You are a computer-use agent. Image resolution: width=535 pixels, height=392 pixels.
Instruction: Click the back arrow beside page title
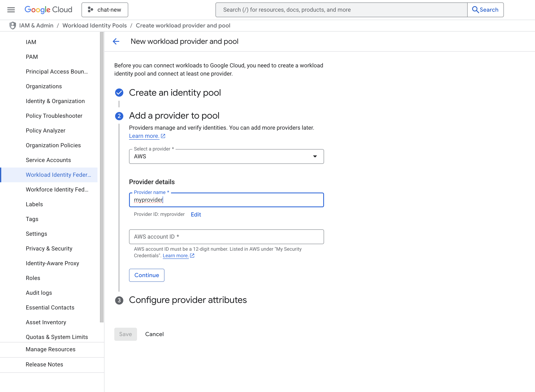(x=116, y=41)
